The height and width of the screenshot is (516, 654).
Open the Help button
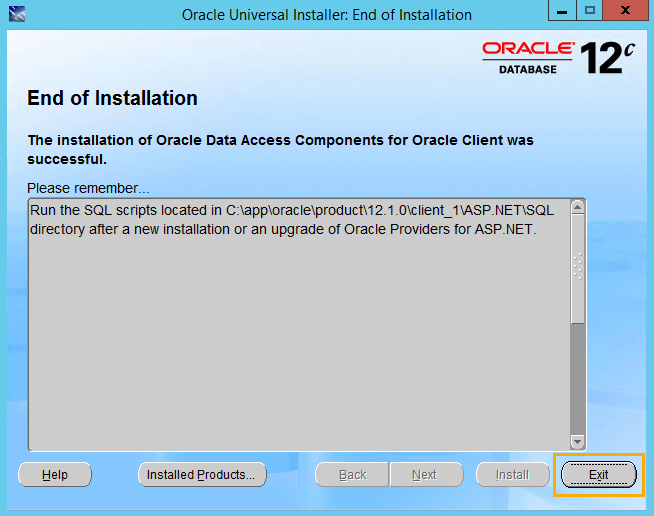(55, 475)
